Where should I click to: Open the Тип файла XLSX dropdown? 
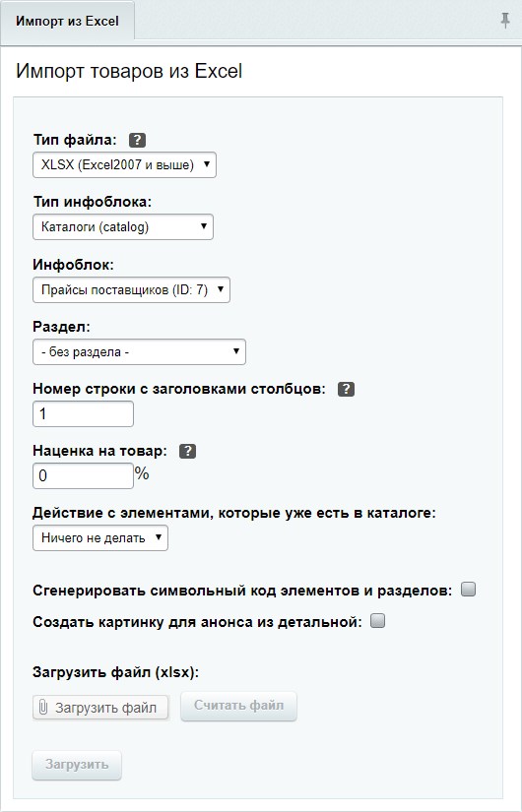[x=124, y=165]
